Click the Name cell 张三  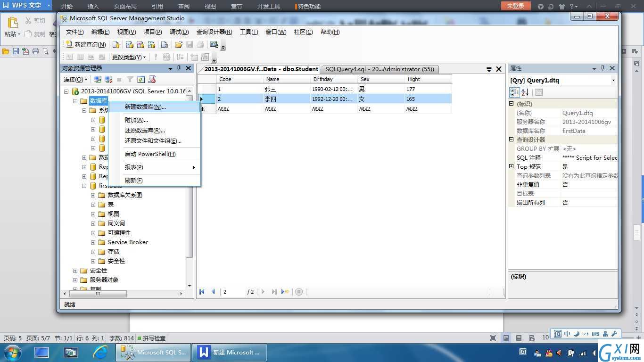tap(287, 89)
